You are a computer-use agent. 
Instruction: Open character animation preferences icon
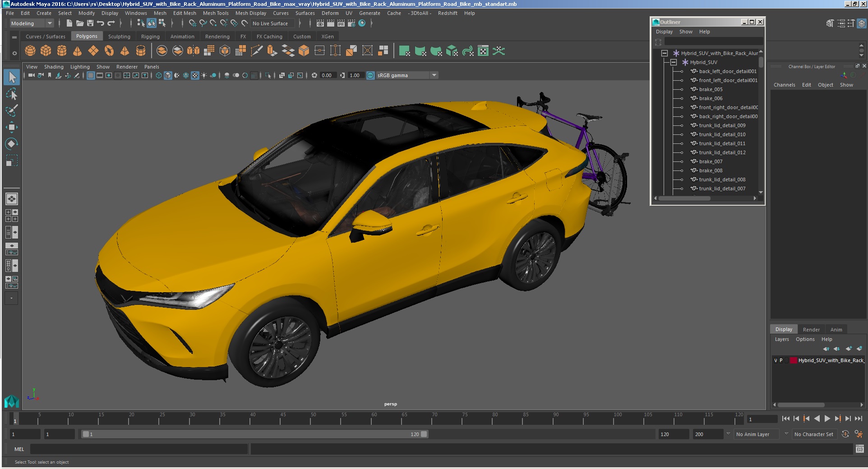(x=859, y=434)
